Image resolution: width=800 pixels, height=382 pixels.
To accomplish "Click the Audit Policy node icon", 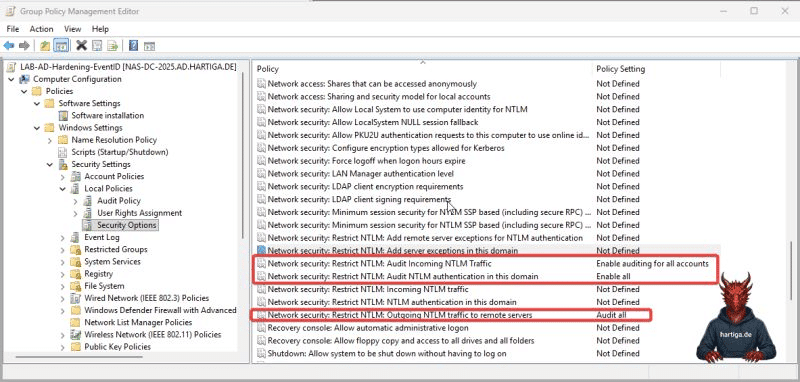I will point(88,201).
